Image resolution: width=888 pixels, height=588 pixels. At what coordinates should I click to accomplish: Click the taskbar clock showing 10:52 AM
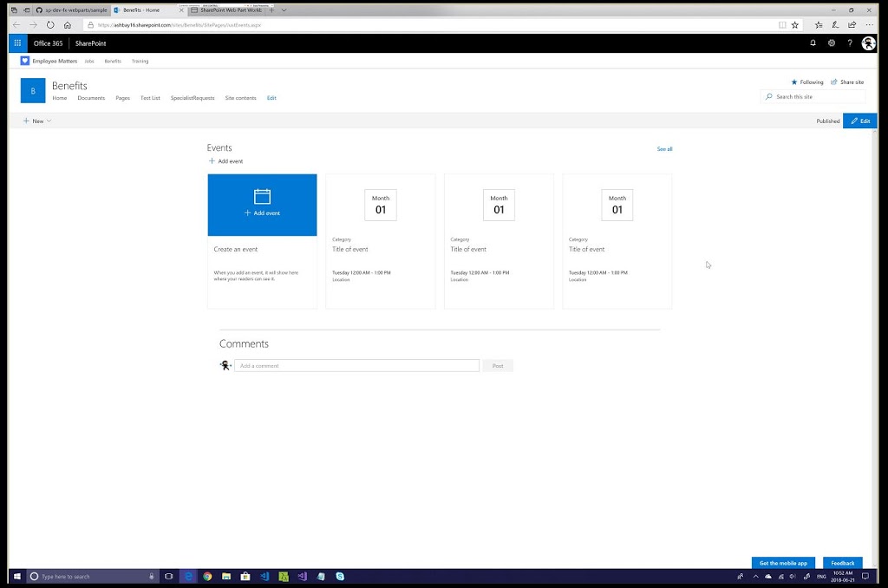pos(843,576)
